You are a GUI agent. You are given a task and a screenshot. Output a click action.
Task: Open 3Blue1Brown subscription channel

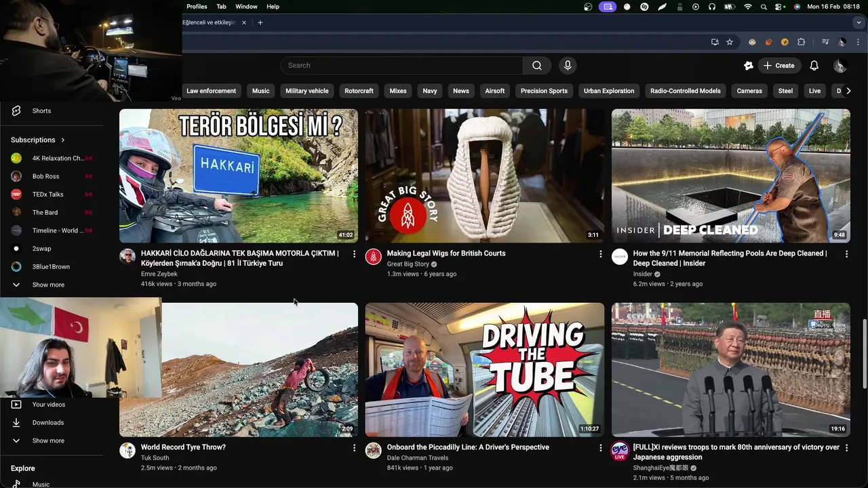(x=51, y=267)
